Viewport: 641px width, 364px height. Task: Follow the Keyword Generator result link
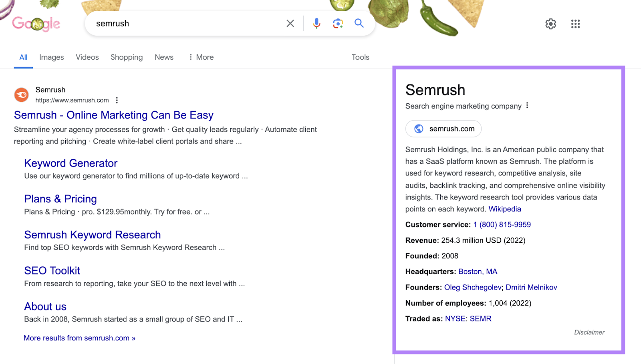tap(71, 163)
